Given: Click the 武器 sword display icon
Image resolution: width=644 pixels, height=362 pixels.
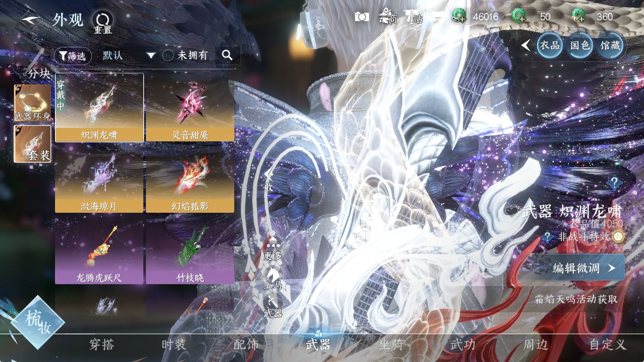Looking at the screenshot, I should 272,307.
